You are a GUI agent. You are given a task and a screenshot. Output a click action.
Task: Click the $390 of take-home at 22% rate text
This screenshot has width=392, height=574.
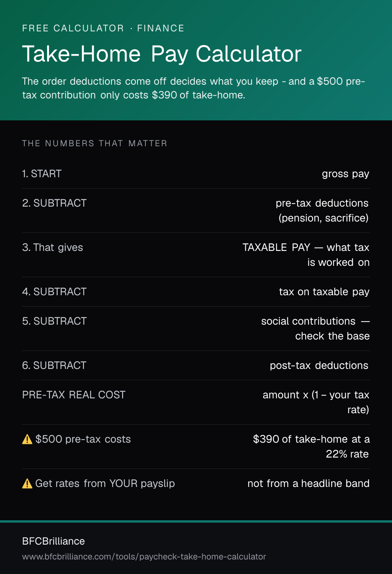pos(311,447)
